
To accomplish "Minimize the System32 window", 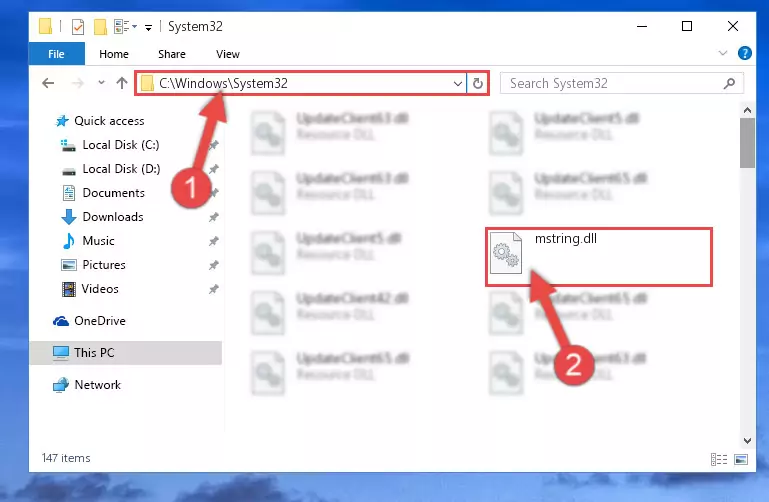I will pyautogui.click(x=641, y=26).
